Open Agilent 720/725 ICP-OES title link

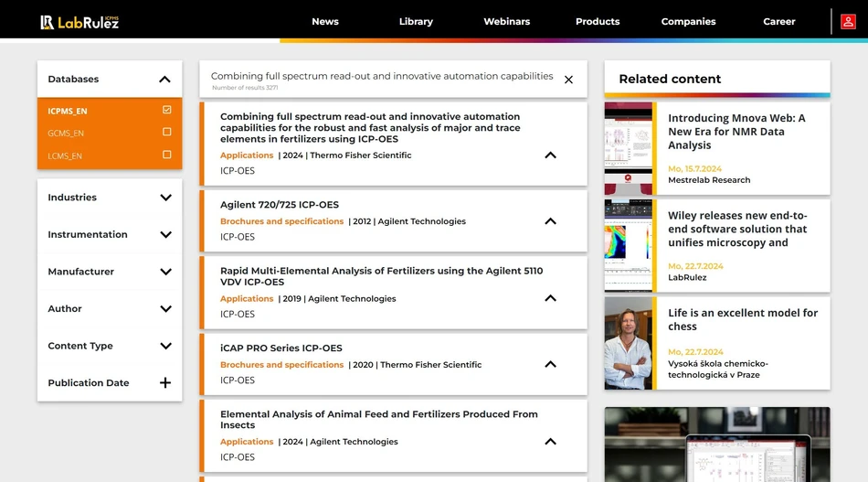click(280, 205)
